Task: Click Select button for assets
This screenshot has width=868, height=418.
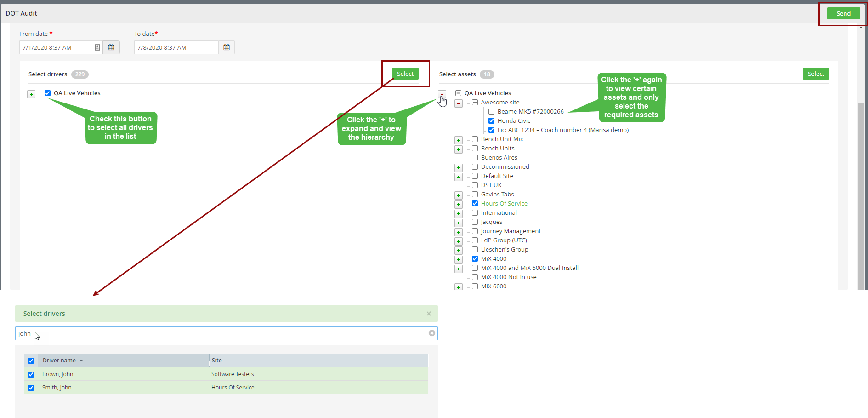Action: click(816, 74)
